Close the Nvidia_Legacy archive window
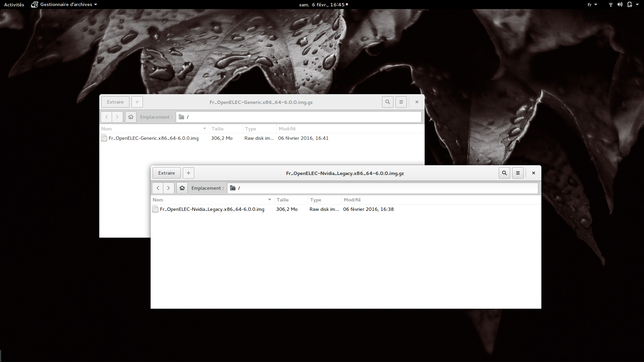This screenshot has width=644, height=362. [x=534, y=173]
